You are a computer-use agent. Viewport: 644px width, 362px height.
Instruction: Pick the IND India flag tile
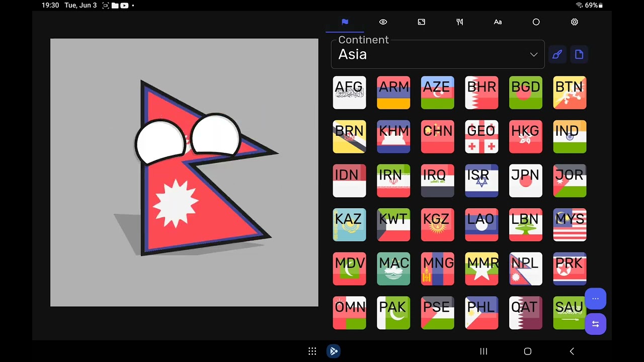pos(570,137)
